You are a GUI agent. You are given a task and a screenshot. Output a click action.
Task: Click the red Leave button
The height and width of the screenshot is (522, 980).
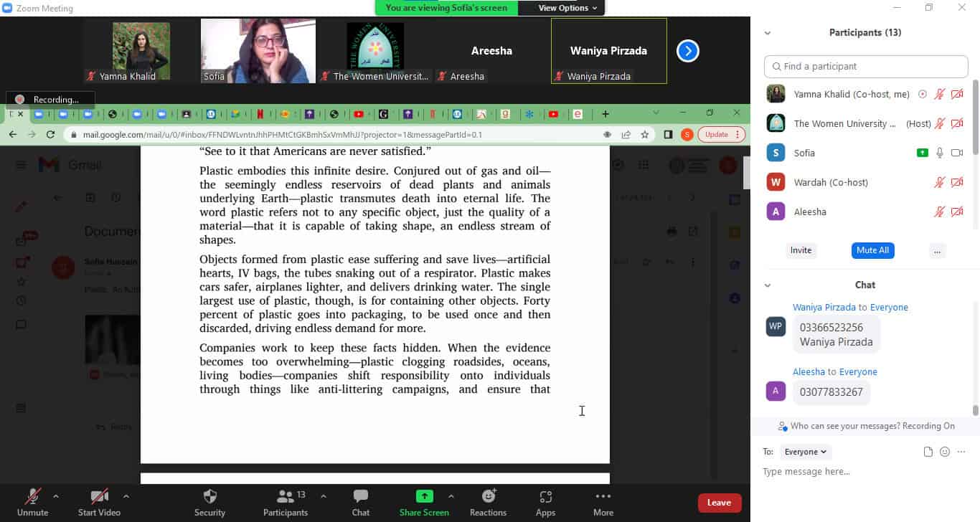[719, 503]
